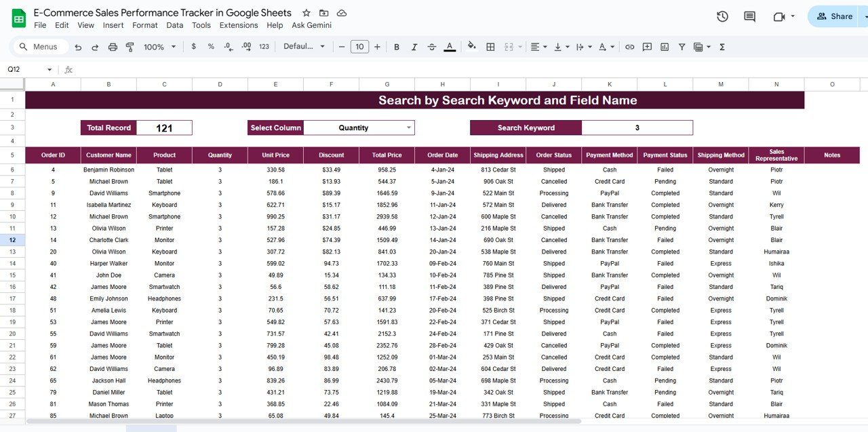Toggle italic formatting on selection

coord(414,46)
